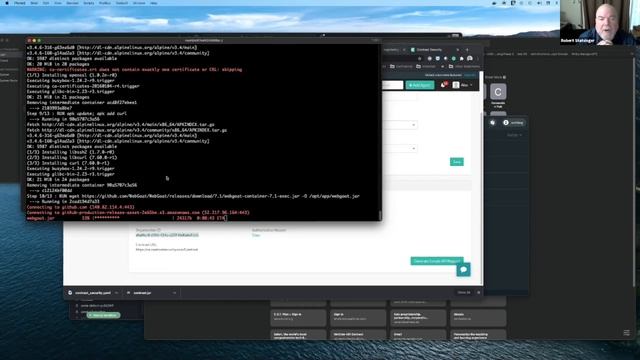Viewport: 640px width, 360px height.
Task: Click Show All in the downloads bar
Action: click(x=463, y=293)
